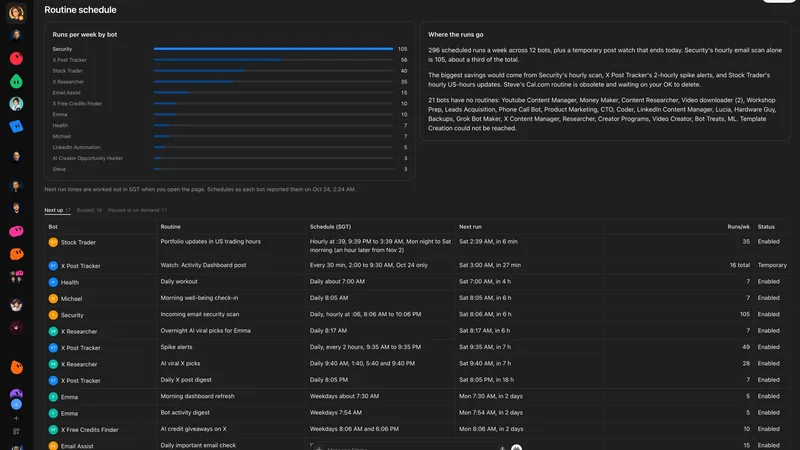The width and height of the screenshot is (800, 450).
Task: Open the pink blob bot in sidebar
Action: (16, 231)
